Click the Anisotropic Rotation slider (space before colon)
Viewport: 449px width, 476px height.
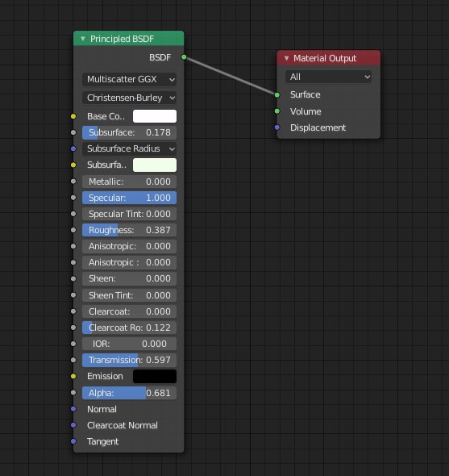[x=129, y=262]
